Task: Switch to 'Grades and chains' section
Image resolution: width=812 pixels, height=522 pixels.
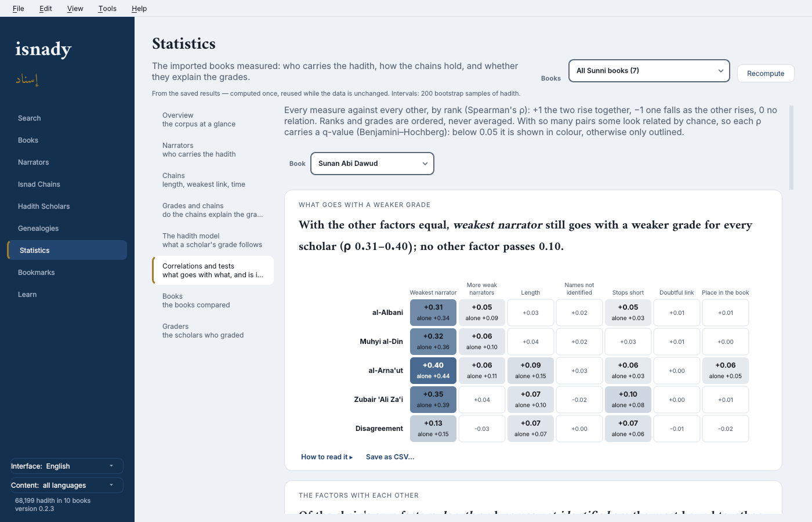Action: pos(213,210)
